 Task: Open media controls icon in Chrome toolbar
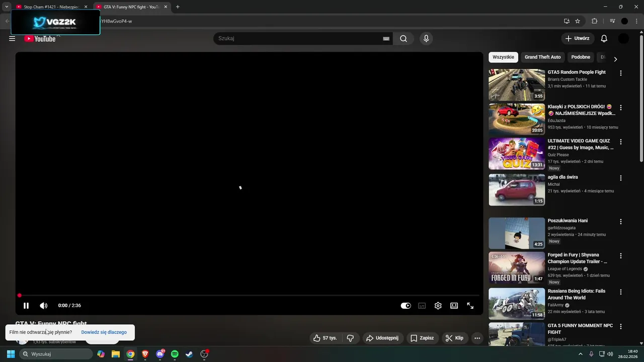(x=612, y=21)
